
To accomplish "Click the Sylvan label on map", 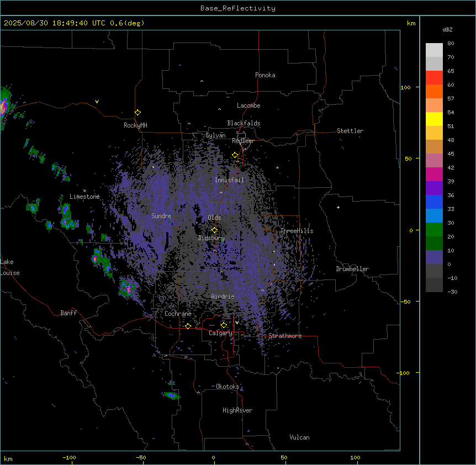I will (x=215, y=135).
